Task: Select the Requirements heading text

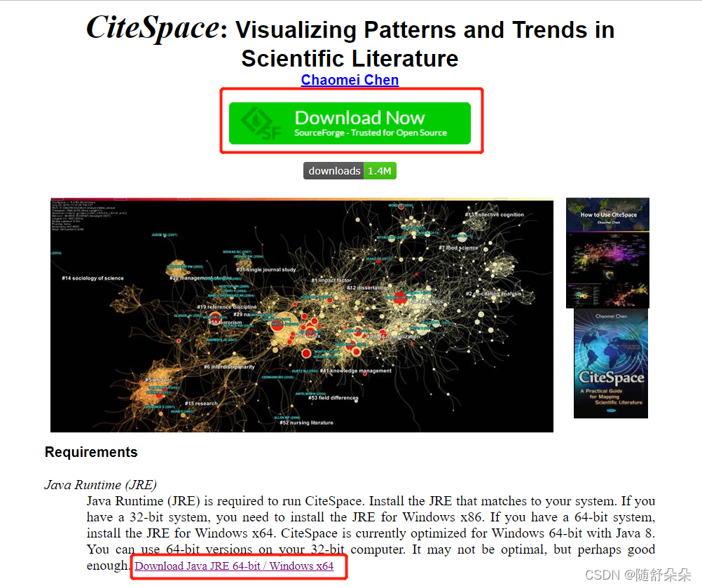Action: tap(91, 452)
